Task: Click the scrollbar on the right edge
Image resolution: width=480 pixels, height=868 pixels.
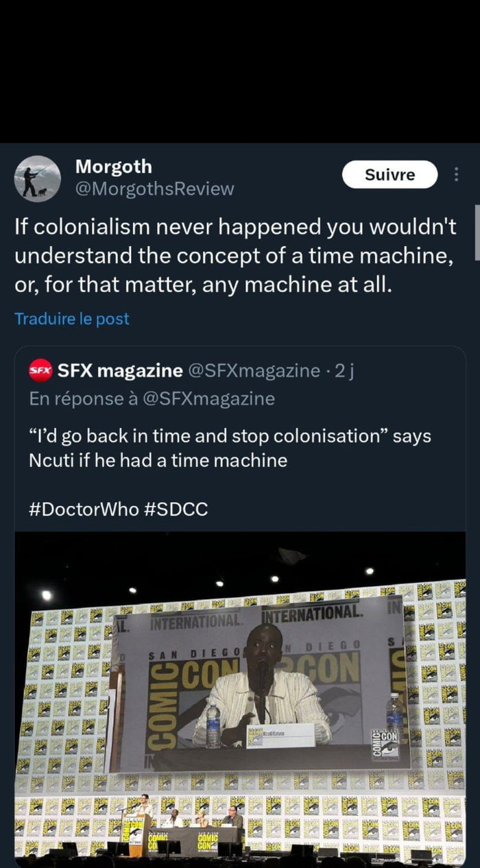Action: (x=477, y=232)
